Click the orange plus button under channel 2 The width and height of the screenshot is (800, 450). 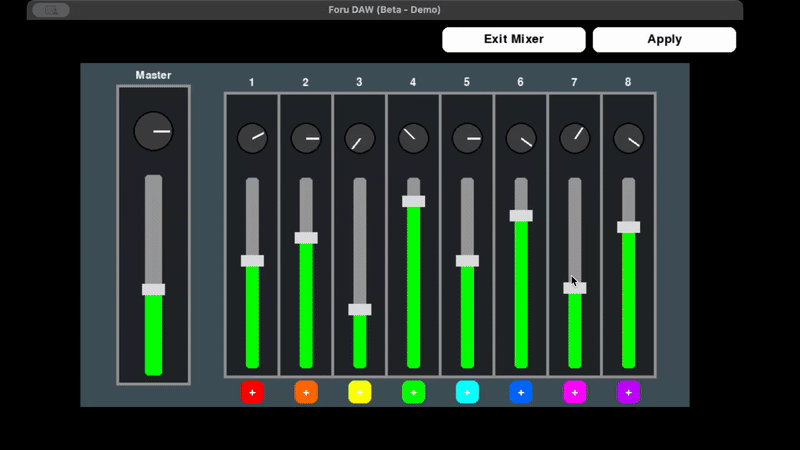pos(306,392)
